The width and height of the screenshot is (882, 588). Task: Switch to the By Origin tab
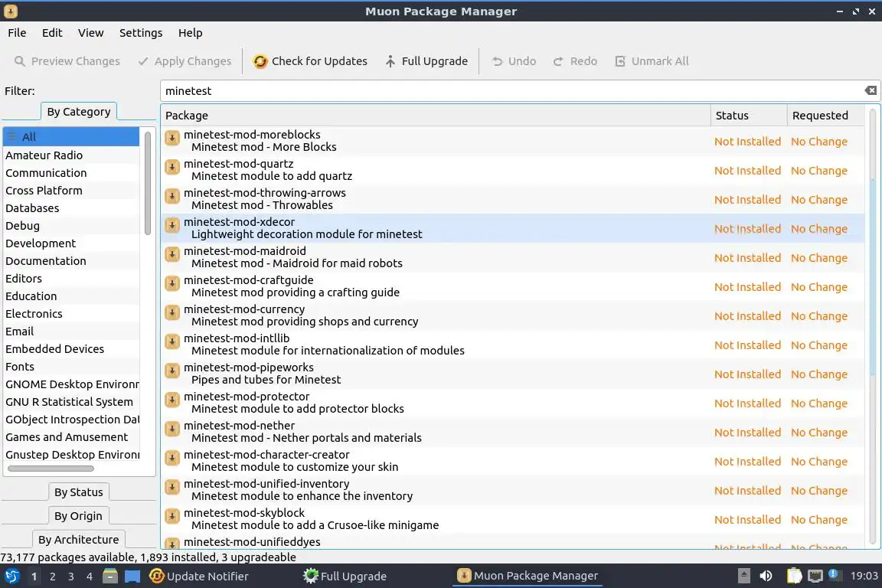[x=78, y=515]
